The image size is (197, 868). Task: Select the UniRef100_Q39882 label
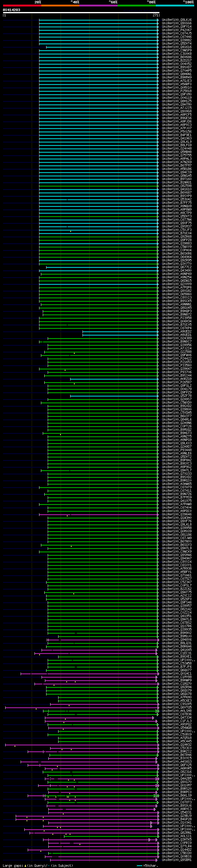[177, 40]
